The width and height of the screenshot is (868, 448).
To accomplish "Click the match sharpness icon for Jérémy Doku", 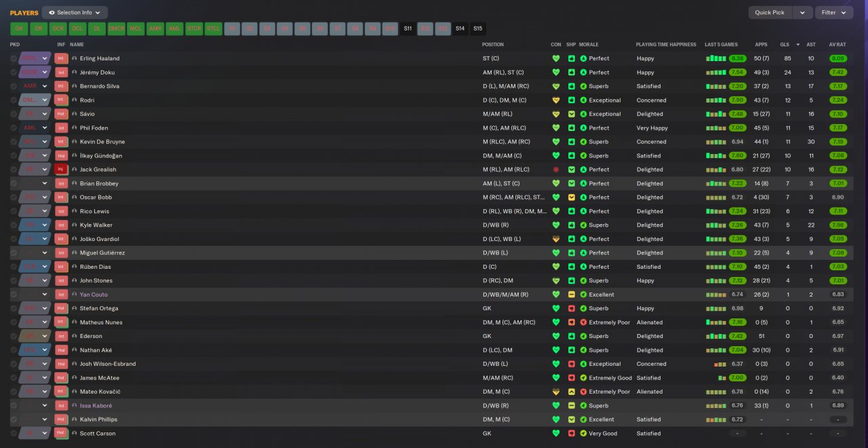I will click(x=572, y=73).
